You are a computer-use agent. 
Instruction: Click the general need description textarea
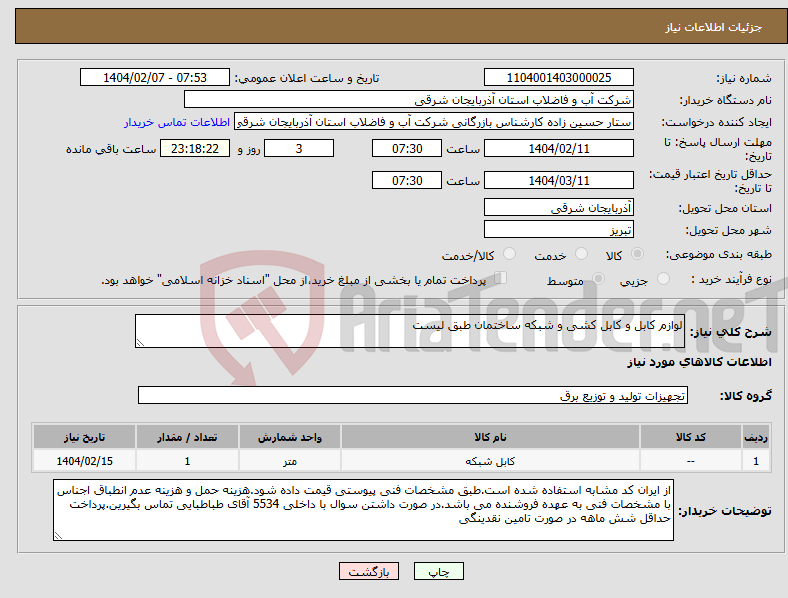410,331
